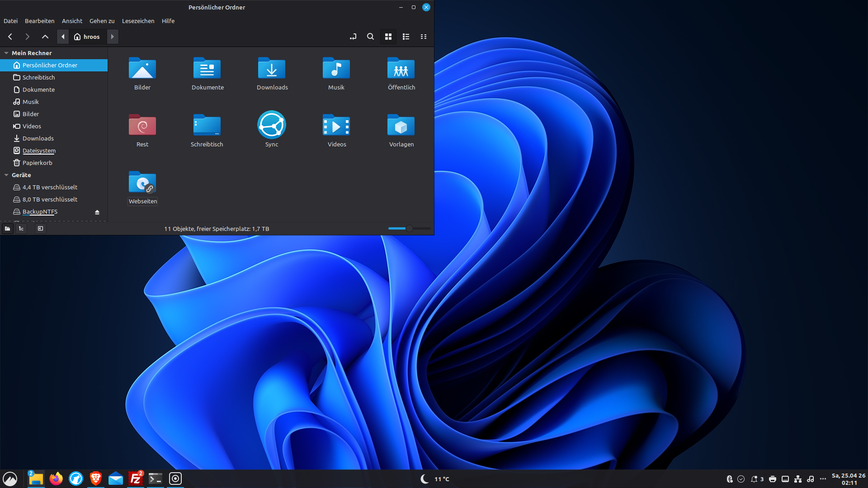Open the Hilfe menu
Viewport: 868px width, 488px height.
point(168,21)
